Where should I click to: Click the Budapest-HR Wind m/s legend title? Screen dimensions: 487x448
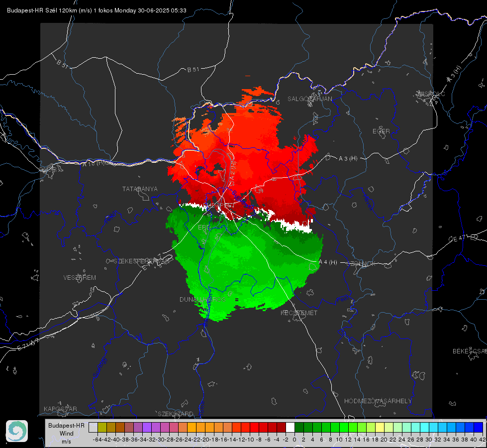(x=66, y=434)
